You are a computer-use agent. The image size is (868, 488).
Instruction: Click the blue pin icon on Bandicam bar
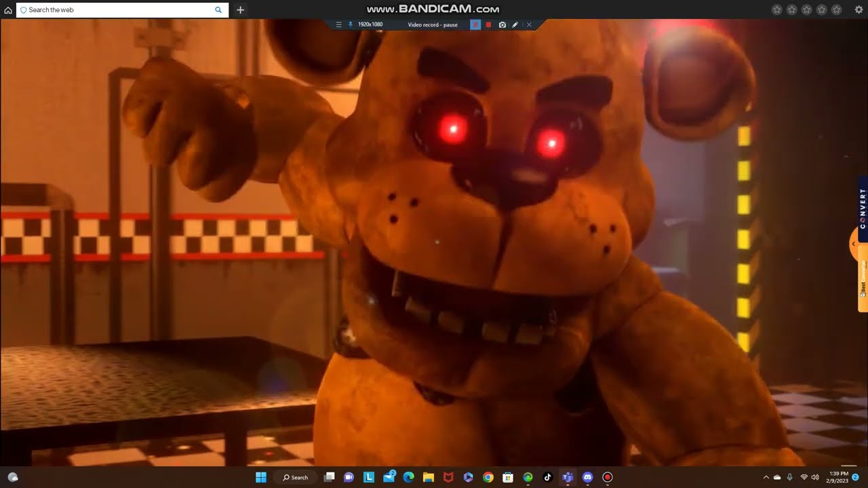click(350, 24)
